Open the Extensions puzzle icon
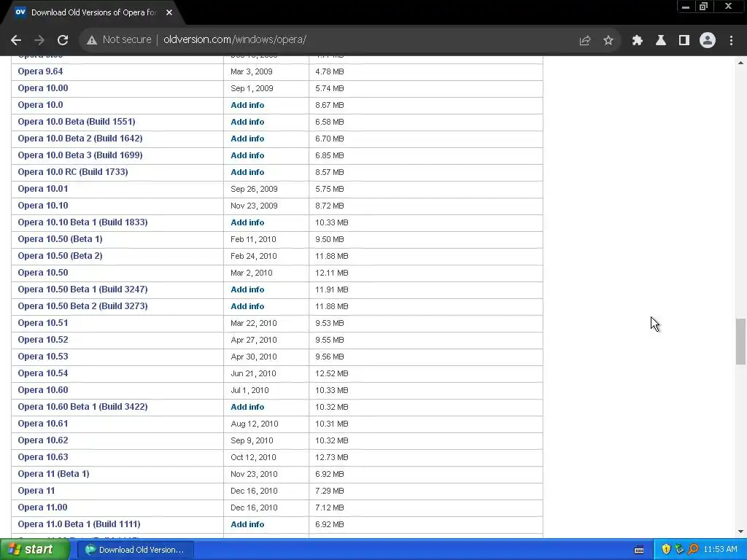747x560 pixels. [638, 41]
